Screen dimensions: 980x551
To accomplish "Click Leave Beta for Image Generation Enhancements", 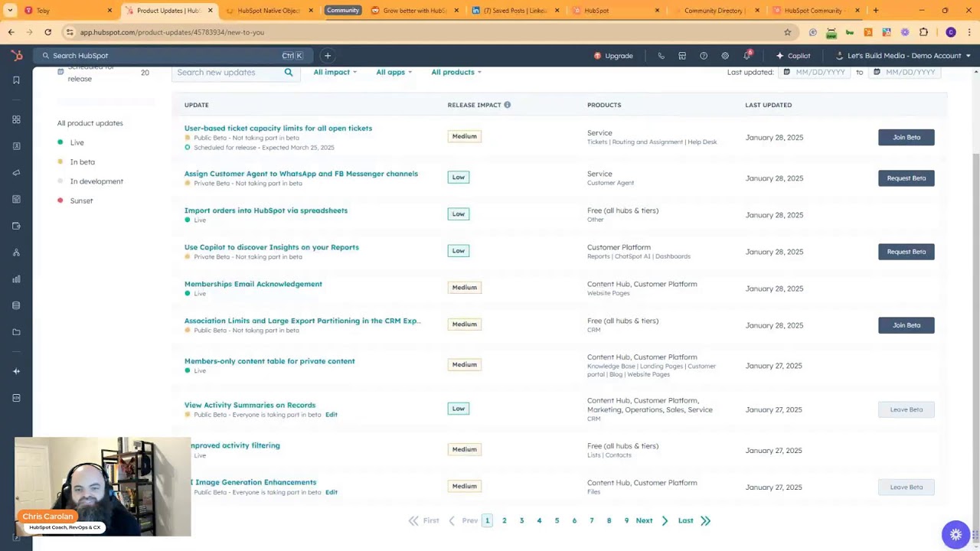I will click(906, 487).
